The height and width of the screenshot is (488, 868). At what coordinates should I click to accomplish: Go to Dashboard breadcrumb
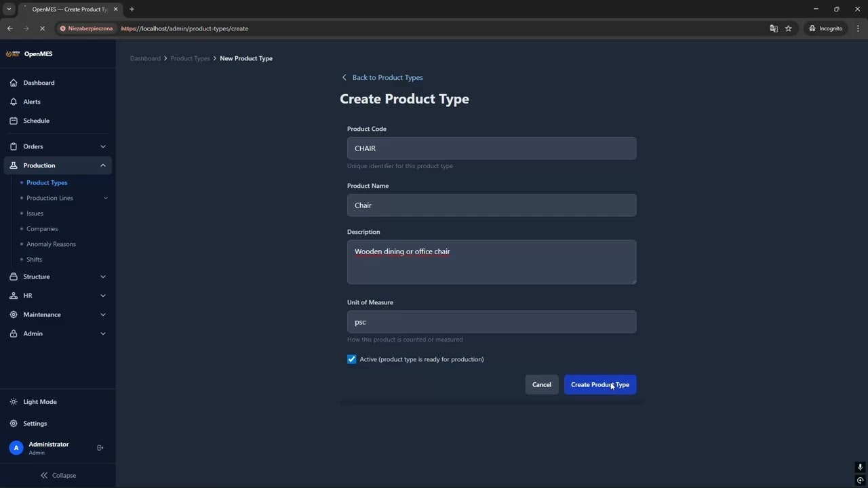pos(145,58)
